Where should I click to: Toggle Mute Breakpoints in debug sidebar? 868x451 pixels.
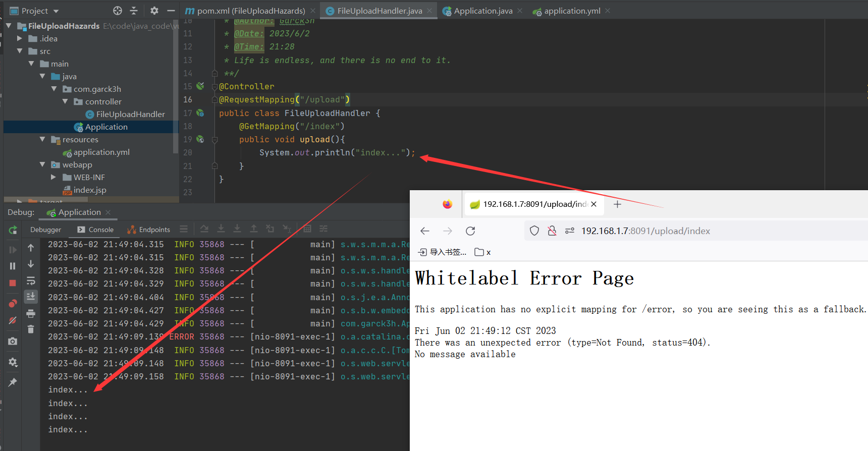(x=13, y=320)
